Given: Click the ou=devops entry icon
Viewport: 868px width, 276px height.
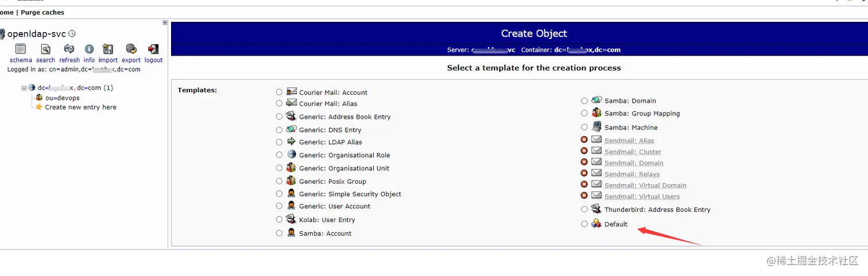Looking at the screenshot, I should (x=39, y=98).
